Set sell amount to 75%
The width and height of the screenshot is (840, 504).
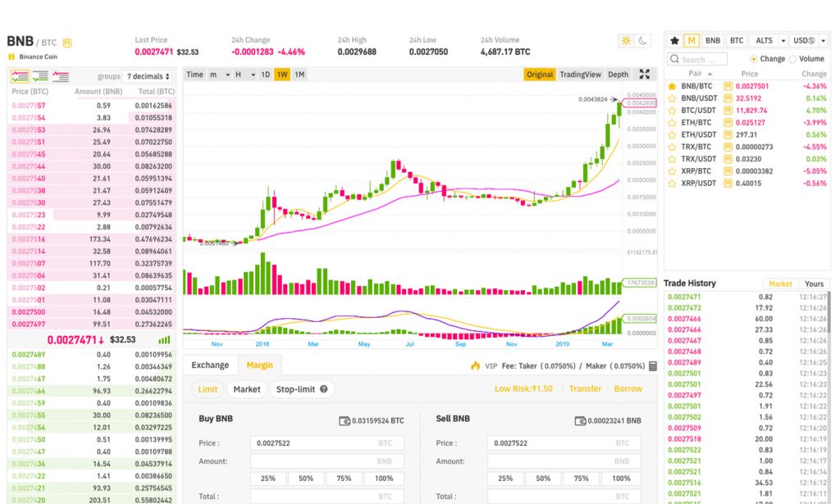(582, 479)
